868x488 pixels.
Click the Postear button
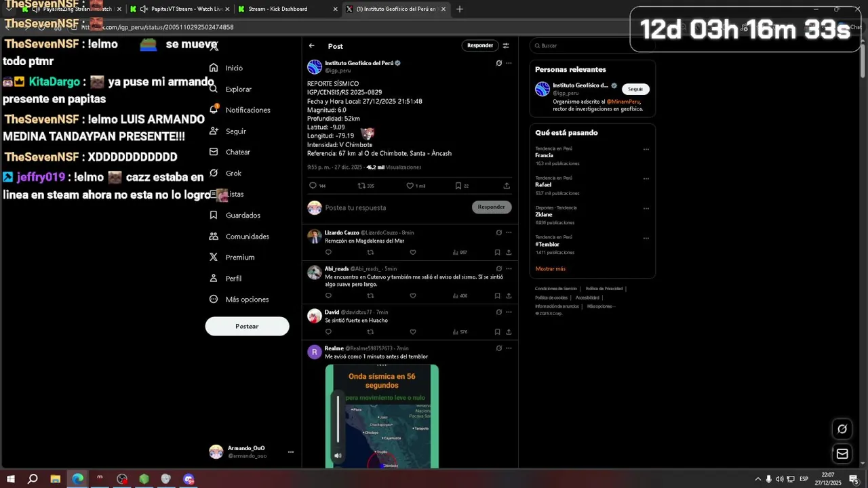[x=247, y=326]
